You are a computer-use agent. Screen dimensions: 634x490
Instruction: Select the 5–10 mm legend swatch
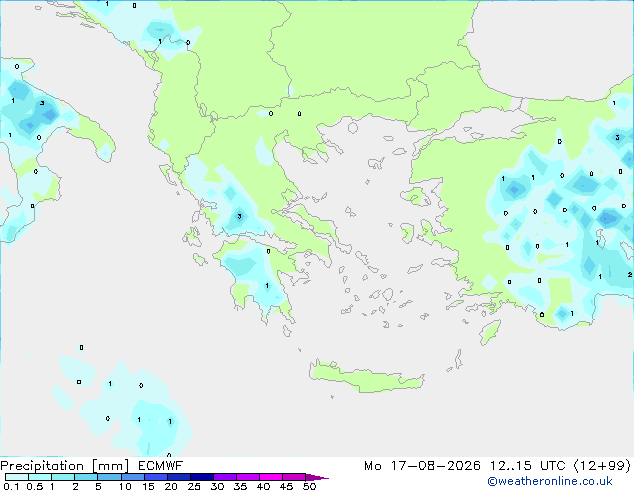point(109,477)
